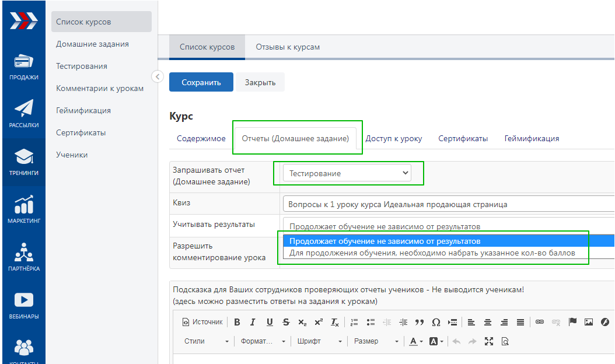Open the Тестирование report type dropdown
This screenshot has height=364, width=615.
point(347,173)
